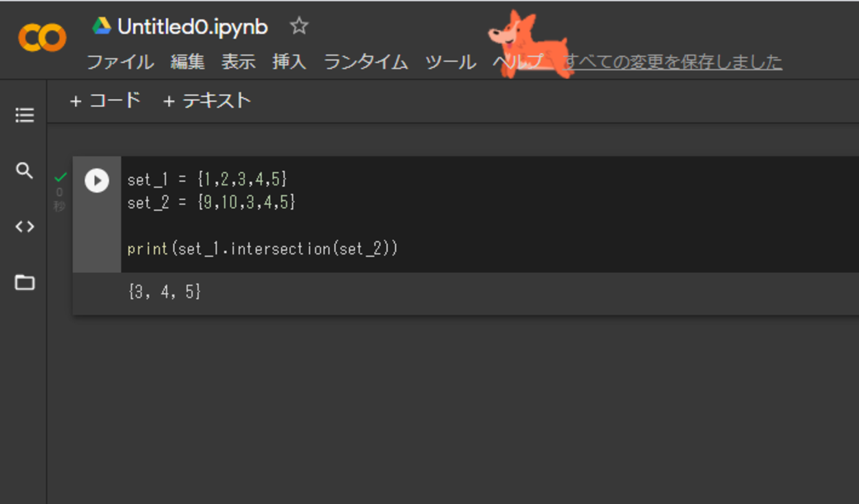Click the Google Drive icon beside notebook title
Screen dimensions: 859x504
pyautogui.click(x=102, y=26)
